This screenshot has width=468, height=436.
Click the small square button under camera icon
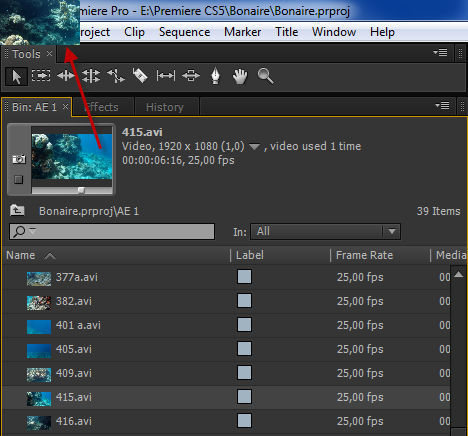pos(19,180)
